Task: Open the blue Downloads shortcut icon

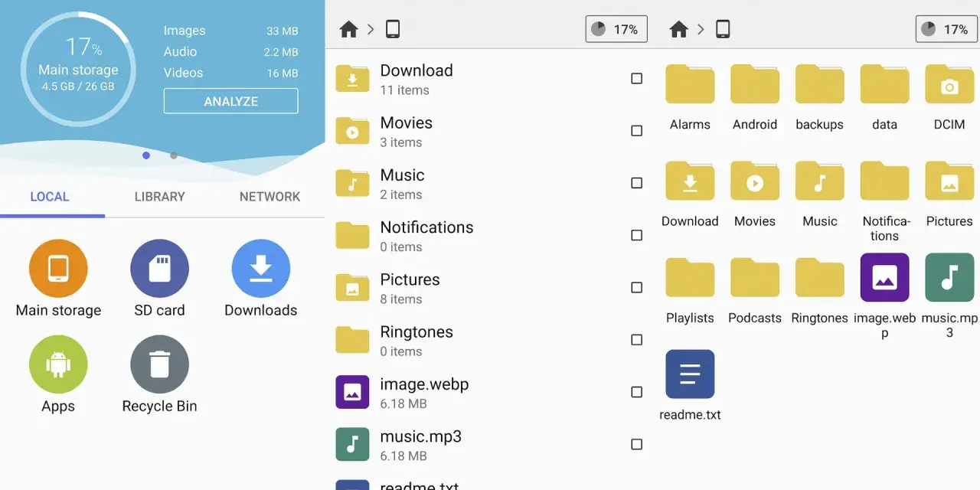Action: click(260, 269)
